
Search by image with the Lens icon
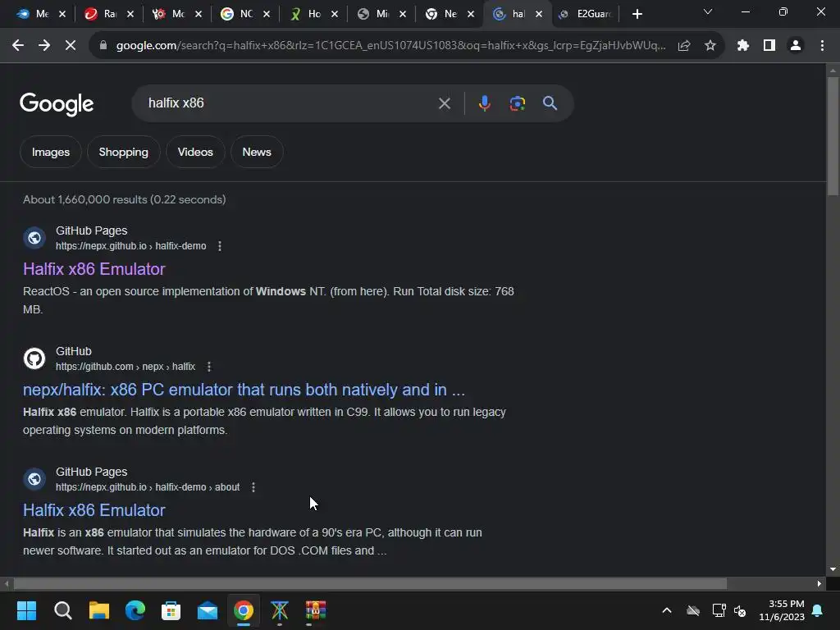coord(517,103)
